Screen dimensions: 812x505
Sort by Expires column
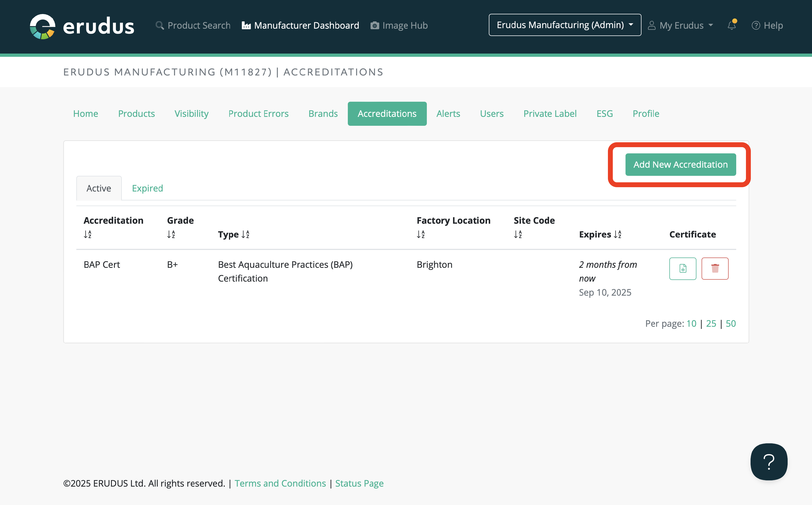click(x=617, y=235)
